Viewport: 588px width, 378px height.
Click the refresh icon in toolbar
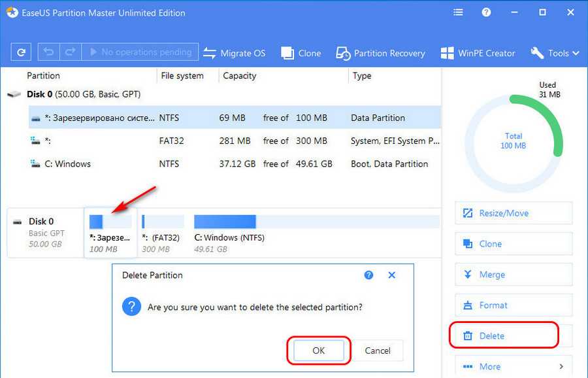[x=21, y=52]
